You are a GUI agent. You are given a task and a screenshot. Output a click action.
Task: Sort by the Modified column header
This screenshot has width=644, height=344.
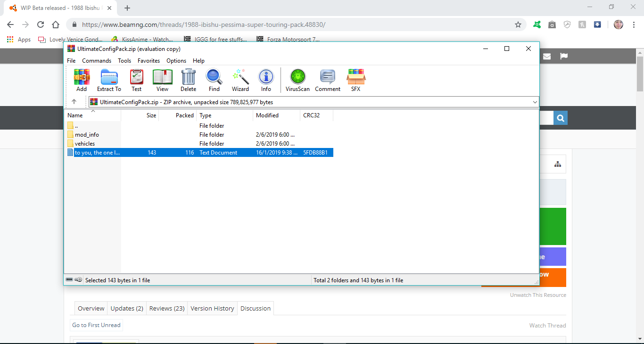tap(277, 115)
